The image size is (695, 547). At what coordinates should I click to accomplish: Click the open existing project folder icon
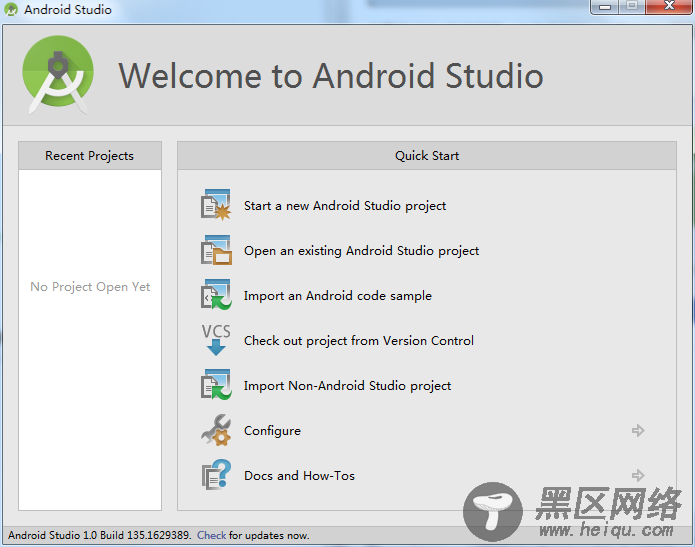coord(216,250)
